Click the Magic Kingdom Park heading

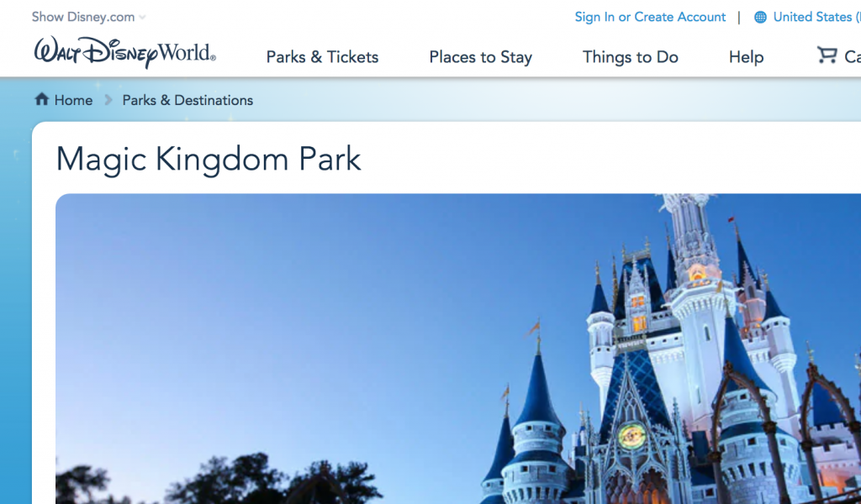point(209,160)
